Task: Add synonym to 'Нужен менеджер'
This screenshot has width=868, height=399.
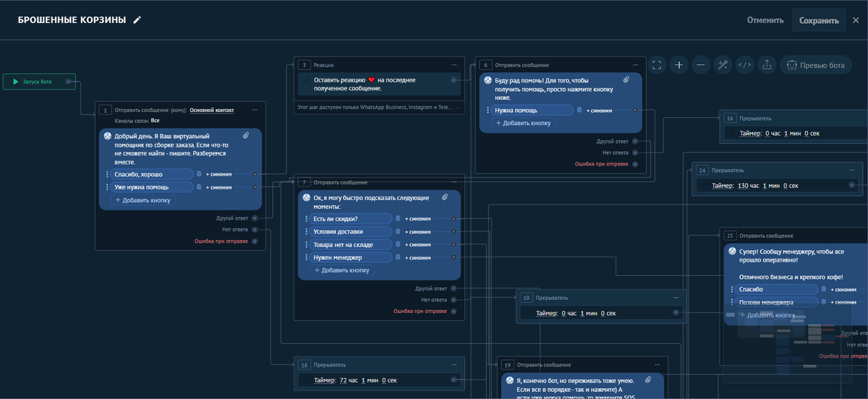Action: click(x=418, y=257)
